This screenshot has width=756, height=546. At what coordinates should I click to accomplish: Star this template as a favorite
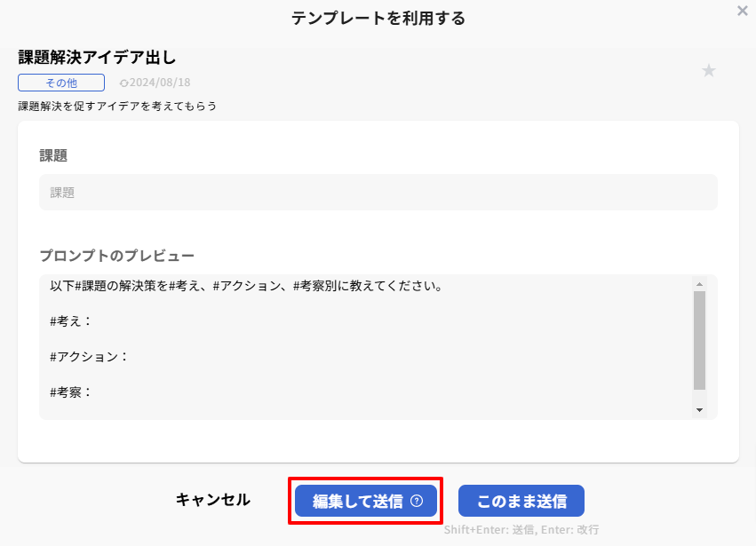coord(709,71)
